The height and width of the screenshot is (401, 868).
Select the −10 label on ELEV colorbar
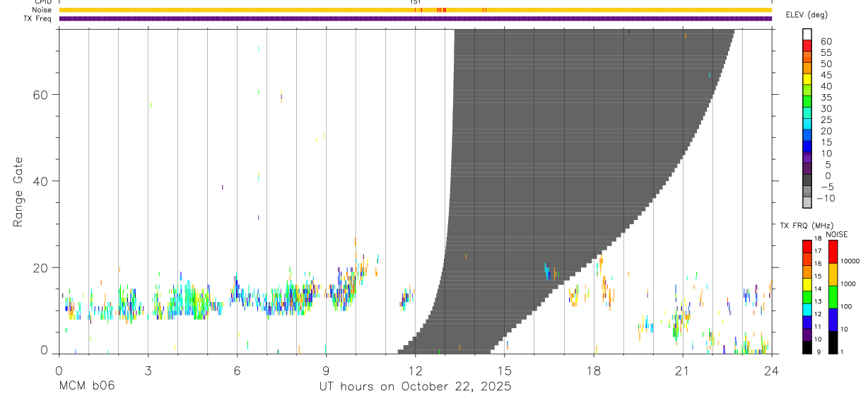coord(826,198)
